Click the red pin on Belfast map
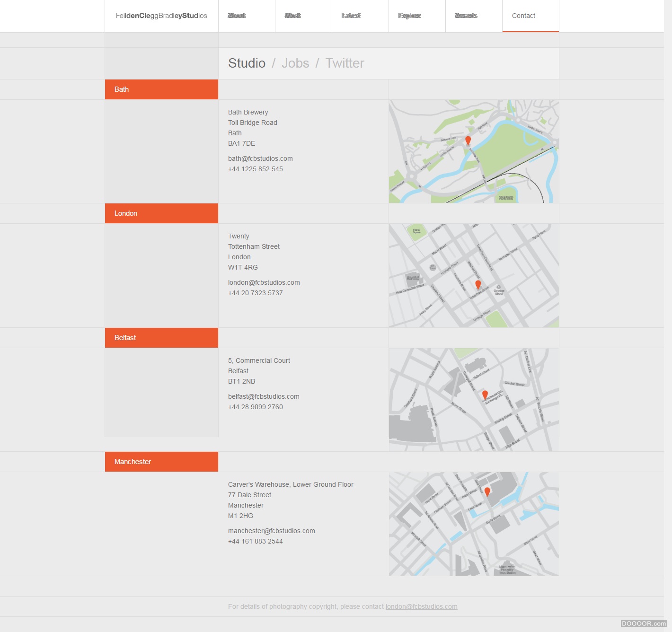 [485, 395]
